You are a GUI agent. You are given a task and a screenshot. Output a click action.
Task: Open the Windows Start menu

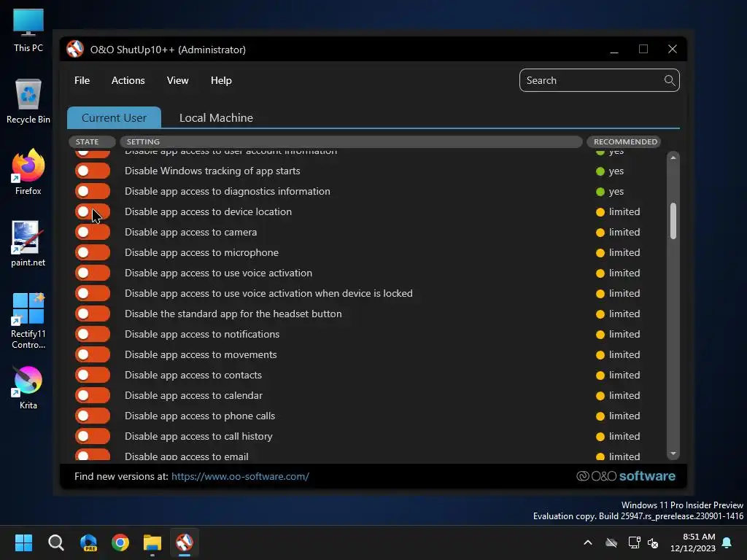pos(23,542)
